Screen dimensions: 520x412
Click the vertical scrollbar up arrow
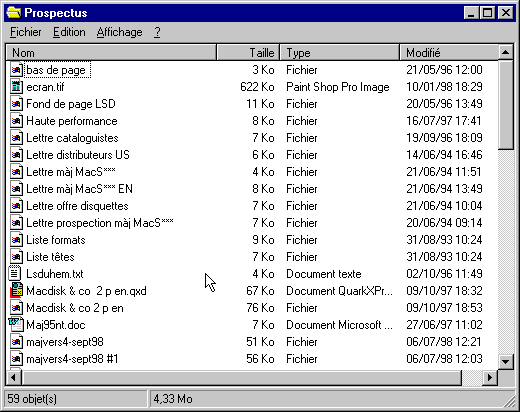(x=506, y=52)
